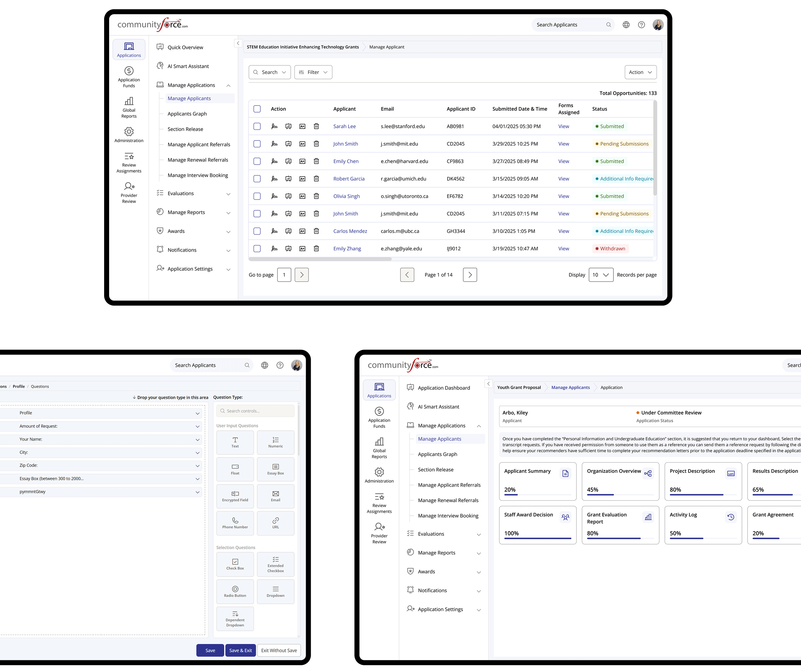Click the globe language icon in top header
801x672 pixels.
coord(626,25)
